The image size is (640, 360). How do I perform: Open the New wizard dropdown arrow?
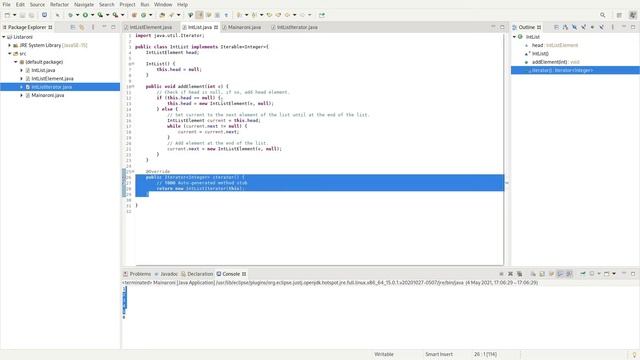point(14,15)
